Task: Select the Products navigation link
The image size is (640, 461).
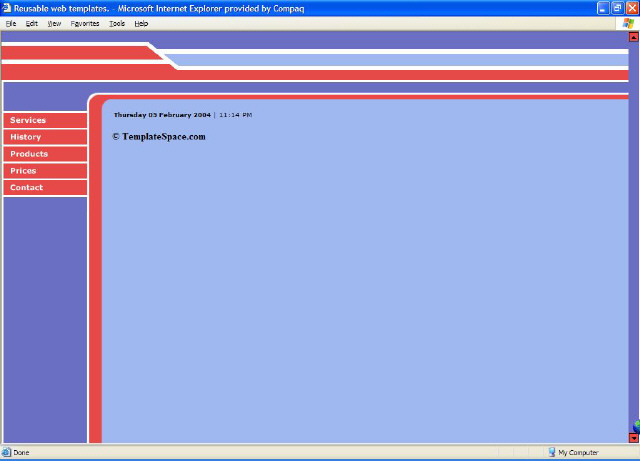Action: (x=29, y=154)
